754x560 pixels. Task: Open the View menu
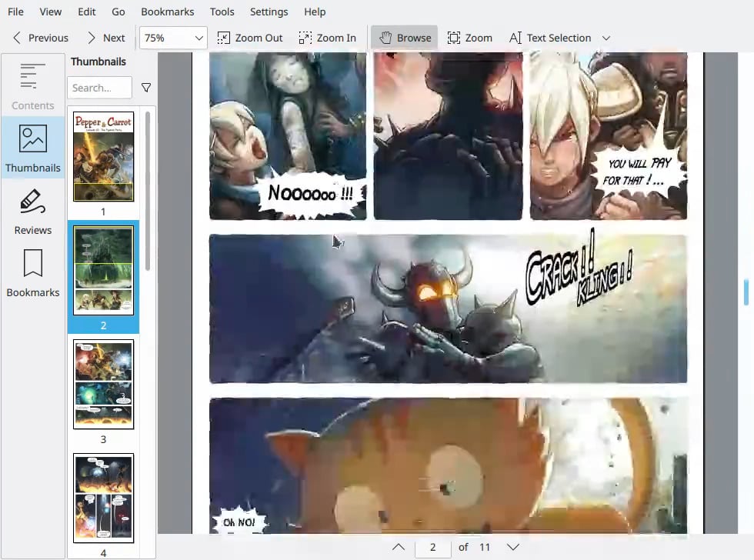click(x=51, y=12)
